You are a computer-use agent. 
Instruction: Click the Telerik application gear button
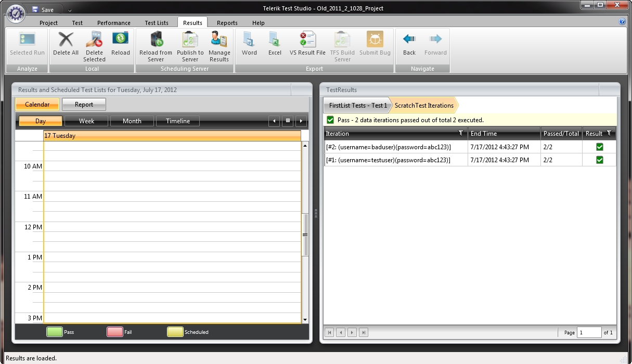(x=16, y=14)
